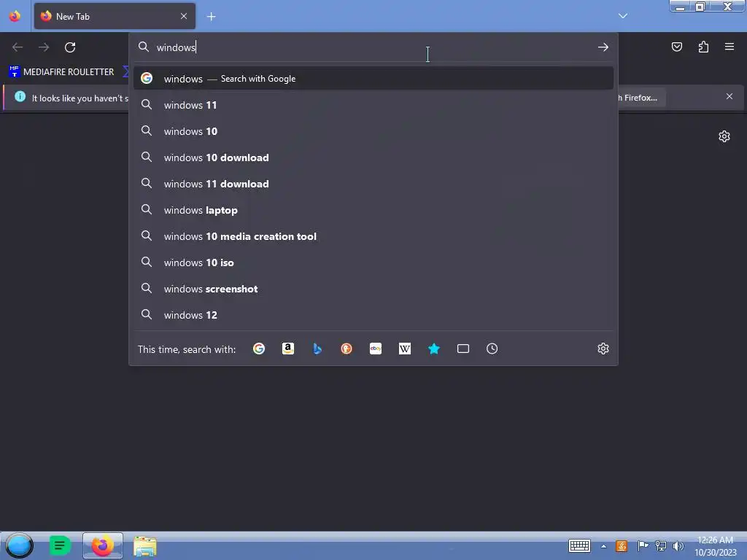Viewport: 747px width, 560px height.
Task: Search bookmarks using the star icon
Action: (434, 349)
